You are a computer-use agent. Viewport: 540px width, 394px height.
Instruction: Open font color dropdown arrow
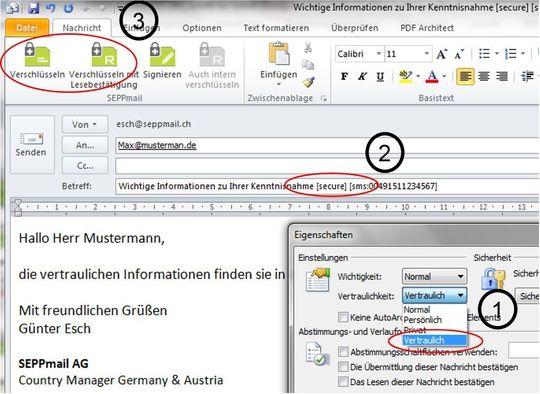[444, 76]
